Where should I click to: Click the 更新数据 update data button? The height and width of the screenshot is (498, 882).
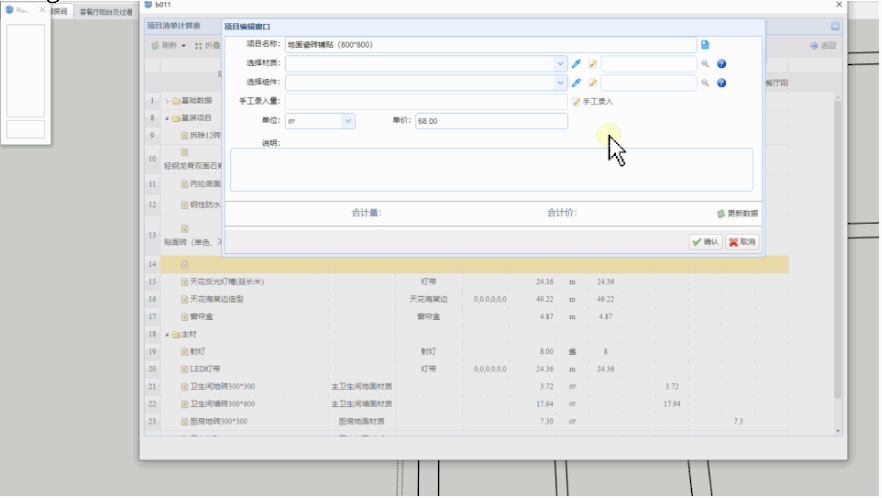point(737,213)
